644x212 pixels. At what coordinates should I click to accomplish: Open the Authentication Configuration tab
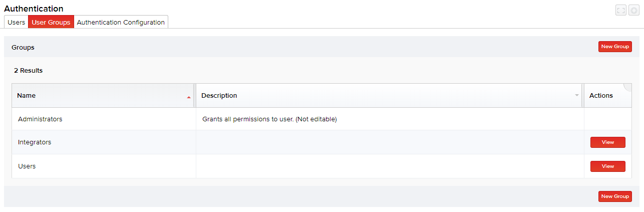[x=121, y=22]
